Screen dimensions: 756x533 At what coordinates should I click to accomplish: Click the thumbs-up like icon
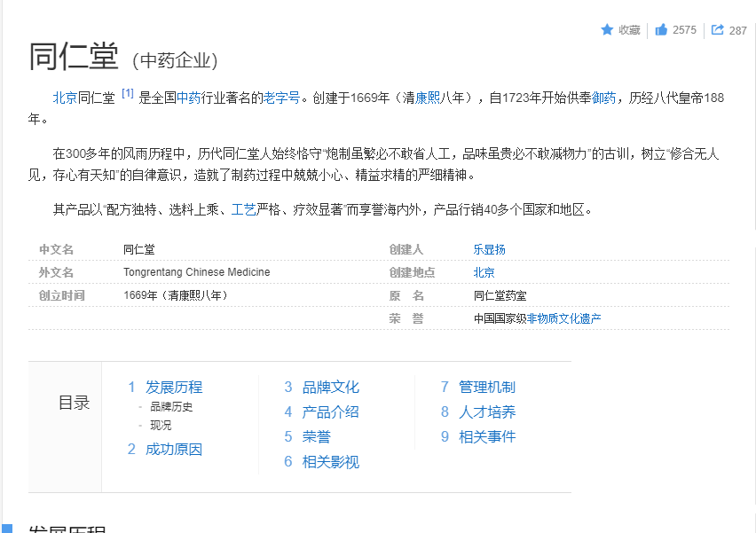point(661,29)
